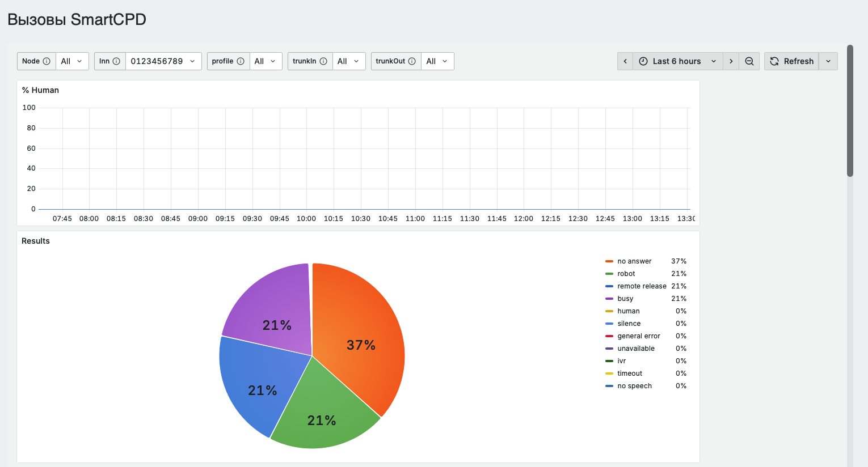868x467 pixels.
Task: Expand the trunkIn All dropdown
Action: point(349,61)
